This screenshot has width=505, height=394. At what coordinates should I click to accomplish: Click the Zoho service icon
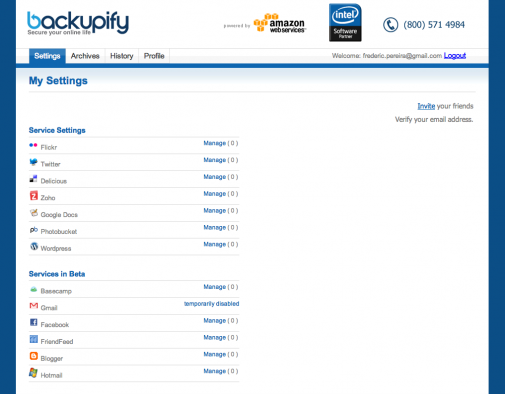pos(34,196)
